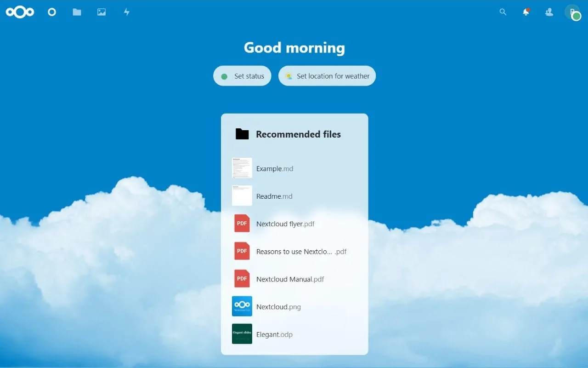
Task: Open the user avatar settings menu
Action: coord(572,12)
